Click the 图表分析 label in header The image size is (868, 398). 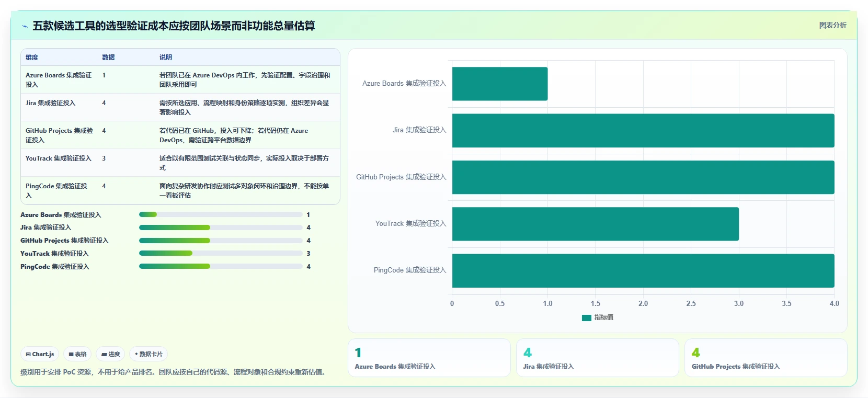tap(832, 25)
